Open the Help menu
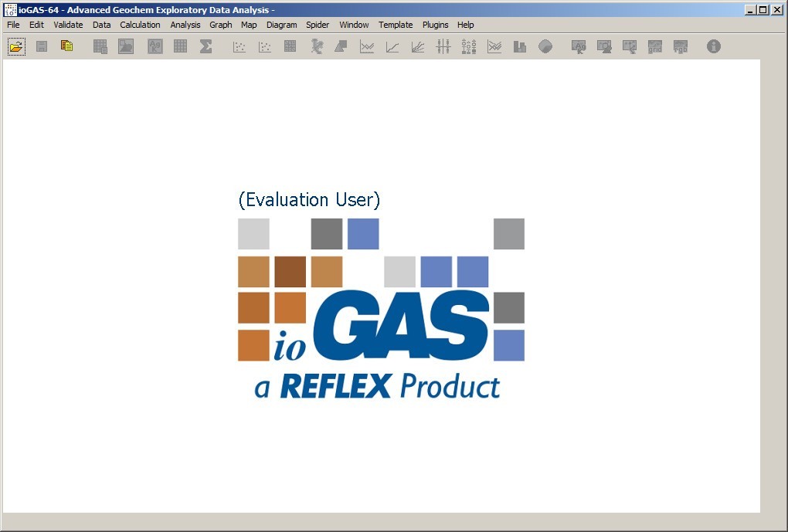 click(465, 25)
